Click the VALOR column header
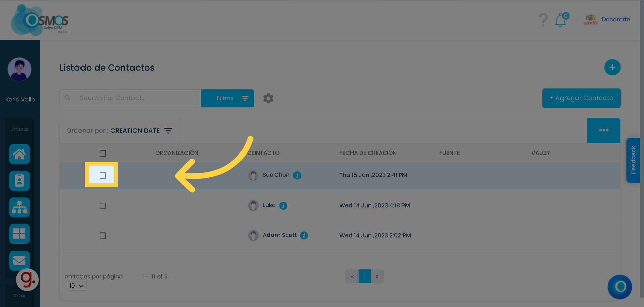 (540, 153)
